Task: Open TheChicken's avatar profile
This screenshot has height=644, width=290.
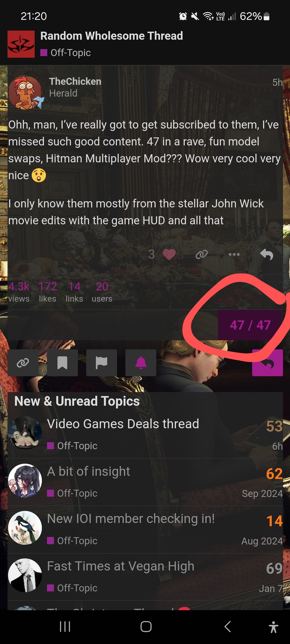Action: point(25,93)
